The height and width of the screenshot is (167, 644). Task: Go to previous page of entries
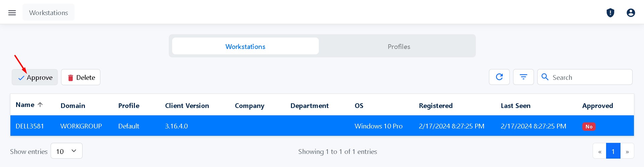tap(599, 152)
